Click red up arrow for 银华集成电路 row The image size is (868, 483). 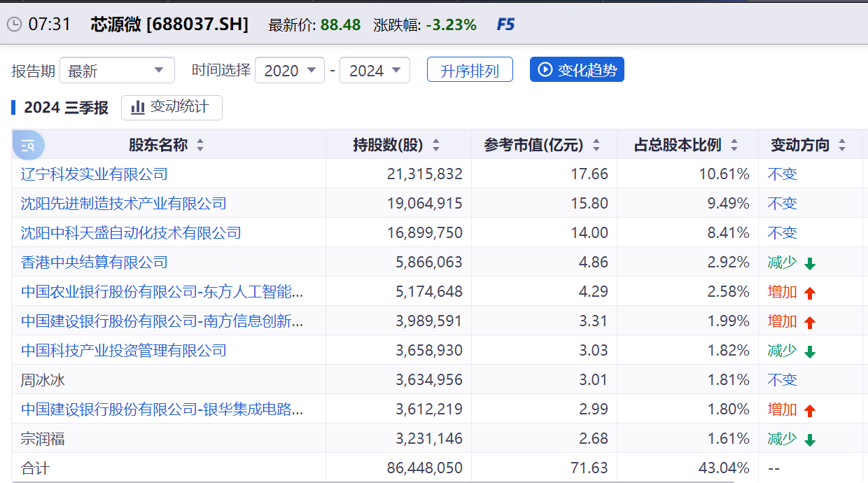click(x=810, y=411)
